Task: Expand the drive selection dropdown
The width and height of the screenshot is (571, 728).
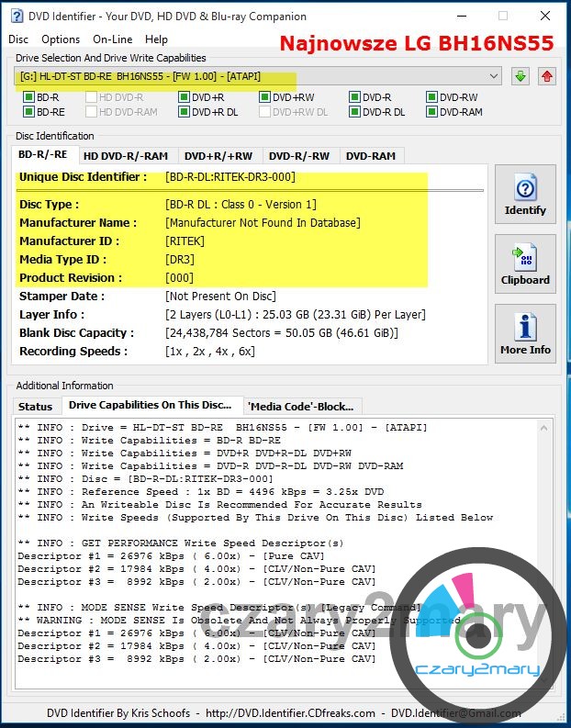Action: click(x=494, y=76)
